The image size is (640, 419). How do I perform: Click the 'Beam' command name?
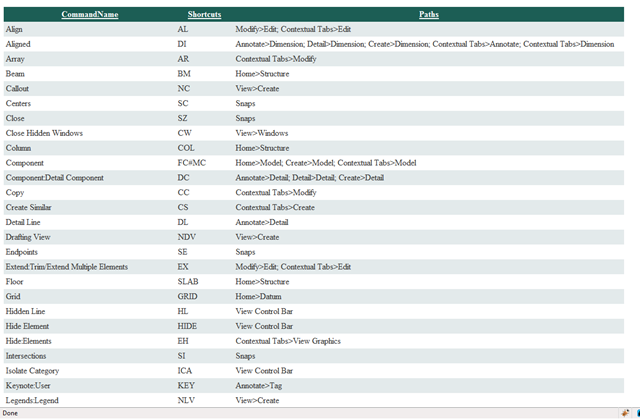[x=15, y=74]
